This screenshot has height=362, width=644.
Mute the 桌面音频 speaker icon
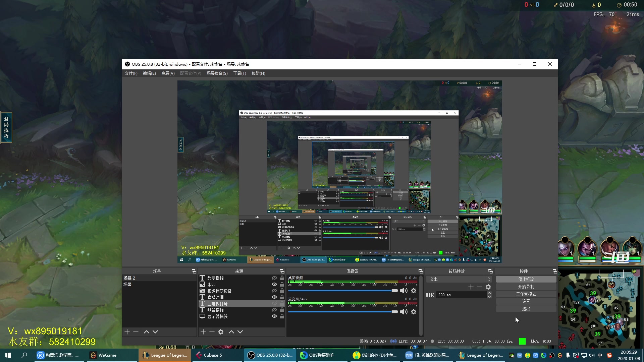tap(404, 291)
